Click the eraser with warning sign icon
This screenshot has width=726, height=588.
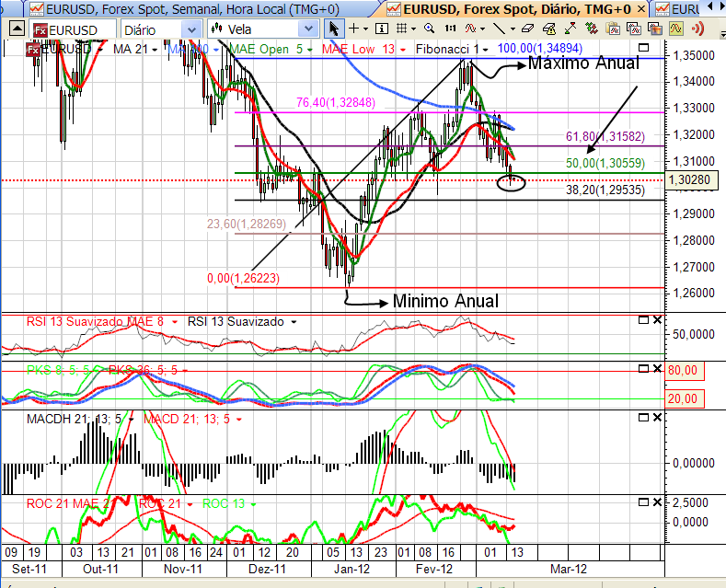coord(549,29)
